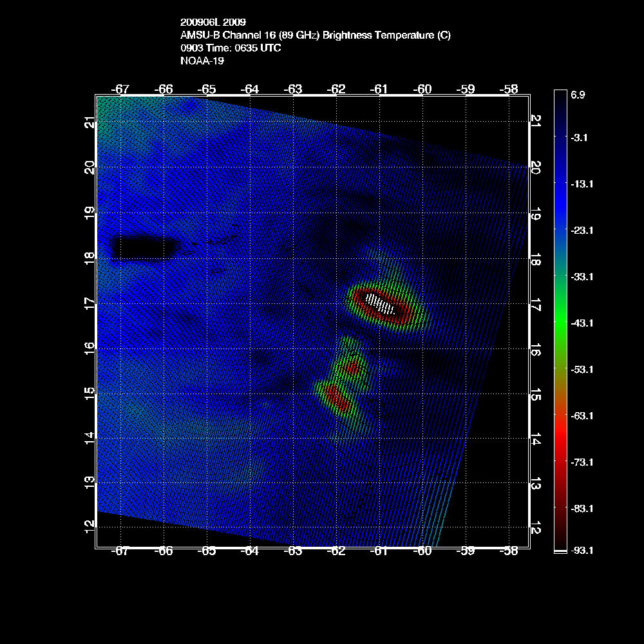The height and width of the screenshot is (644, 644).
Task: Click the top axis longitude label "-64"
Action: click(250, 89)
